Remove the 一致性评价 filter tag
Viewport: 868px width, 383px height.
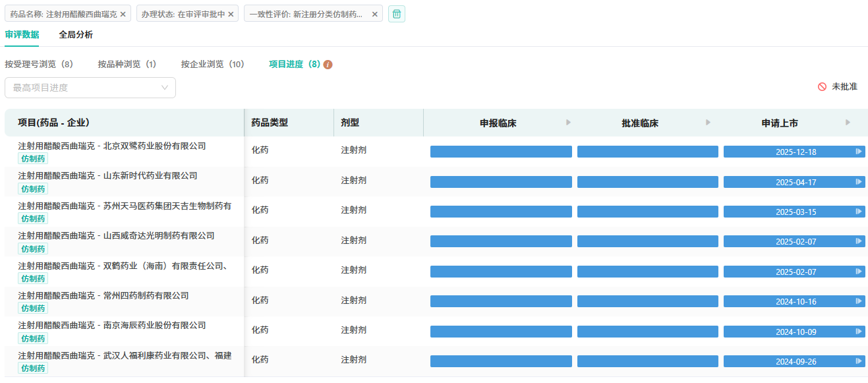[x=374, y=15]
